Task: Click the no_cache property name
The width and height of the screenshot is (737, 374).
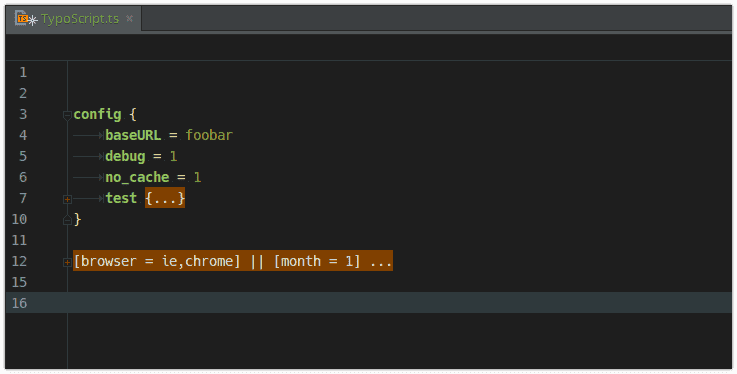Action: (137, 177)
